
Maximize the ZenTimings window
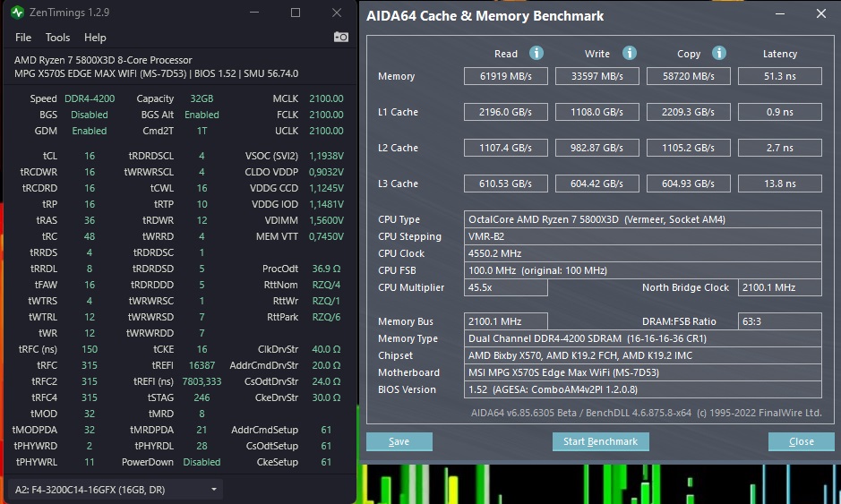point(296,13)
